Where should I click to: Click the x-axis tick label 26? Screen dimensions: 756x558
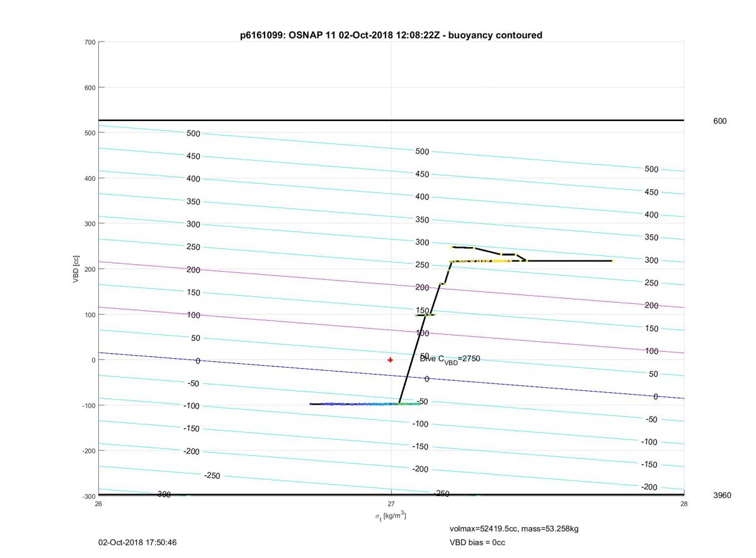click(x=98, y=504)
